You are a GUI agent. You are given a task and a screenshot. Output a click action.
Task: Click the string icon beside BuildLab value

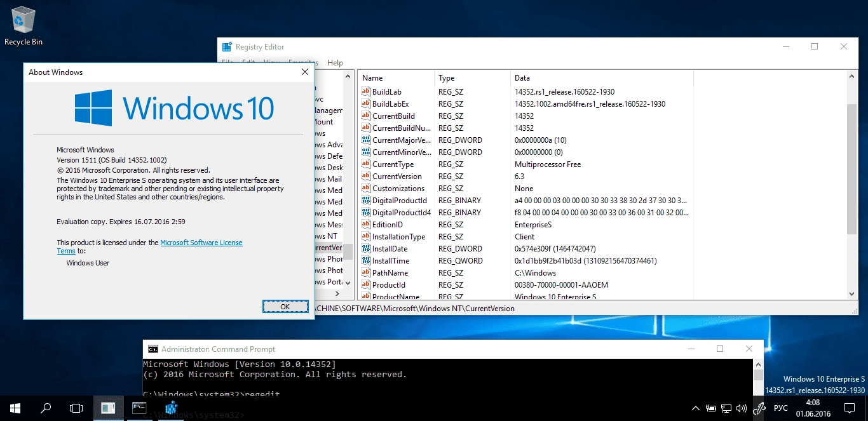pos(366,91)
